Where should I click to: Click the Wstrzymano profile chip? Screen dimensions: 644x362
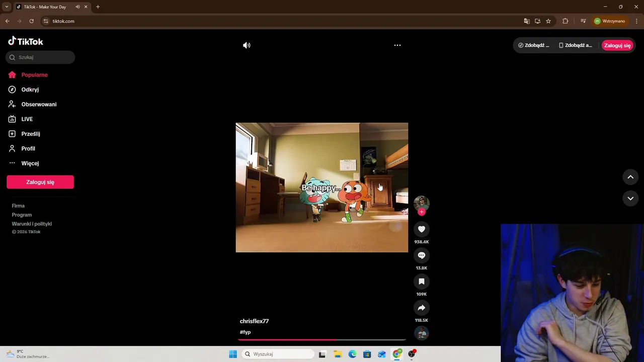click(609, 21)
